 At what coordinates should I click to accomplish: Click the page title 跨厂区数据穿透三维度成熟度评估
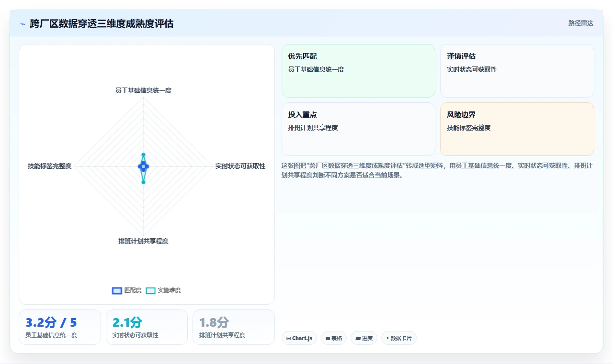coord(102,23)
